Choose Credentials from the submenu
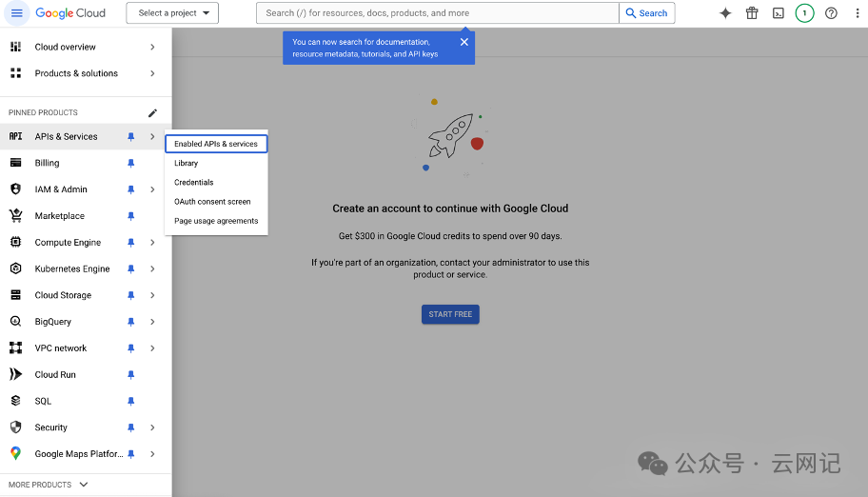The image size is (868, 497). 194,182
